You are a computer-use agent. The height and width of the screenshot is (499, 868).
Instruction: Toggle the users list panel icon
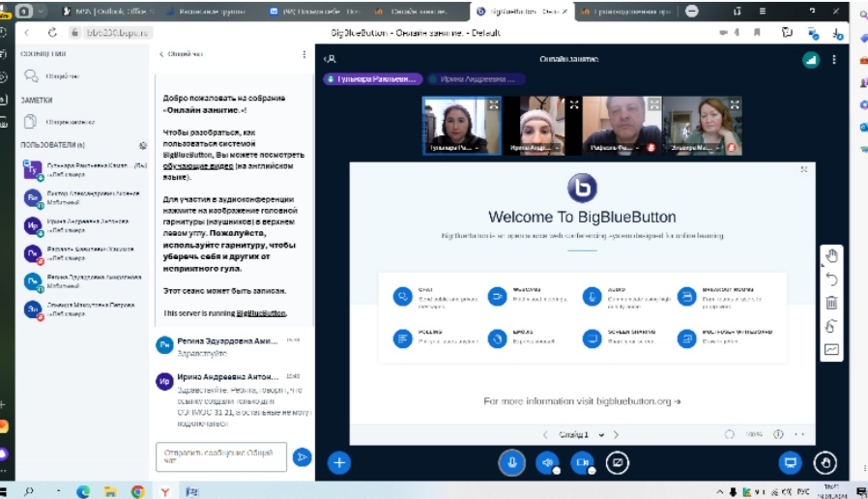click(331, 59)
